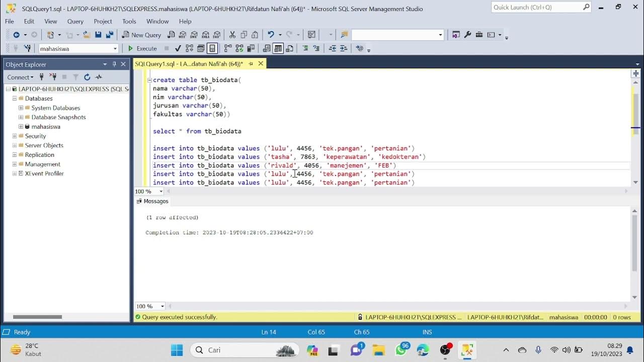Open the Connect dropdown in Object Explorer
Viewport: 644px width, 362px height.
coord(20,77)
